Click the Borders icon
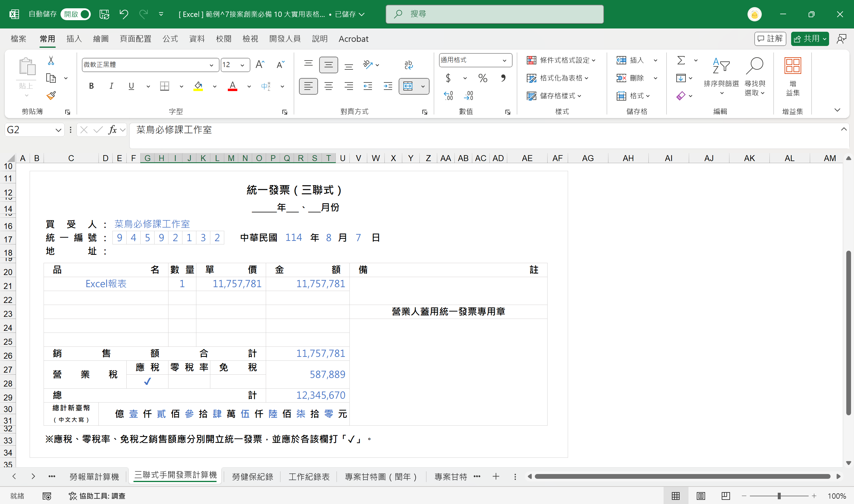The height and width of the screenshot is (504, 854). pyautogui.click(x=165, y=86)
